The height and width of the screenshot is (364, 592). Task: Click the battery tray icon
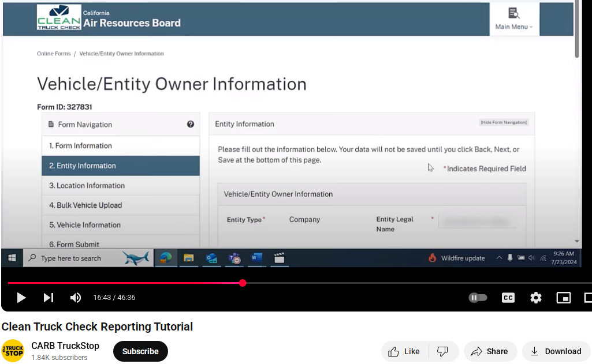pos(521,258)
